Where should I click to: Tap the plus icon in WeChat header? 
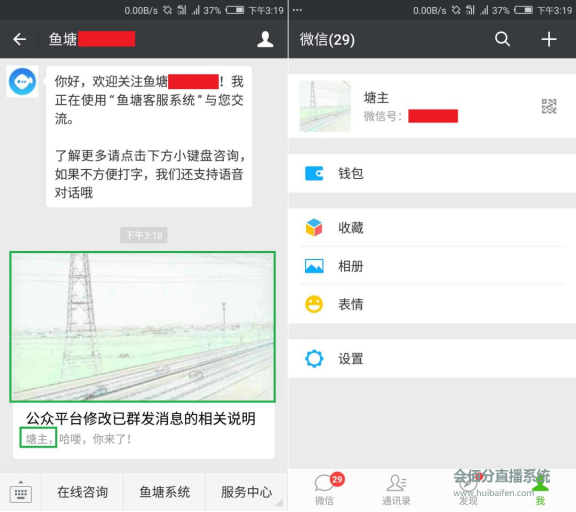pyautogui.click(x=549, y=39)
